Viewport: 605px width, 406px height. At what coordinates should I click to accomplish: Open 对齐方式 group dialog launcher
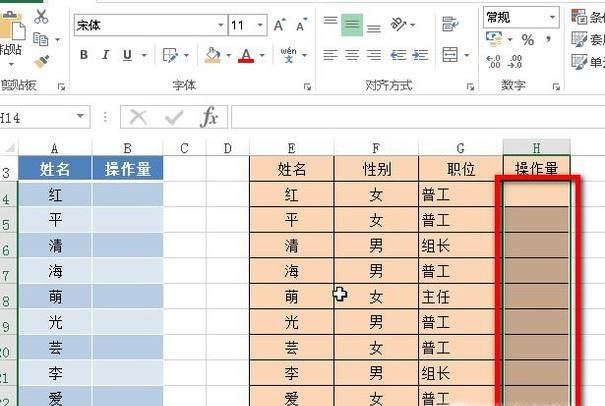[470, 87]
